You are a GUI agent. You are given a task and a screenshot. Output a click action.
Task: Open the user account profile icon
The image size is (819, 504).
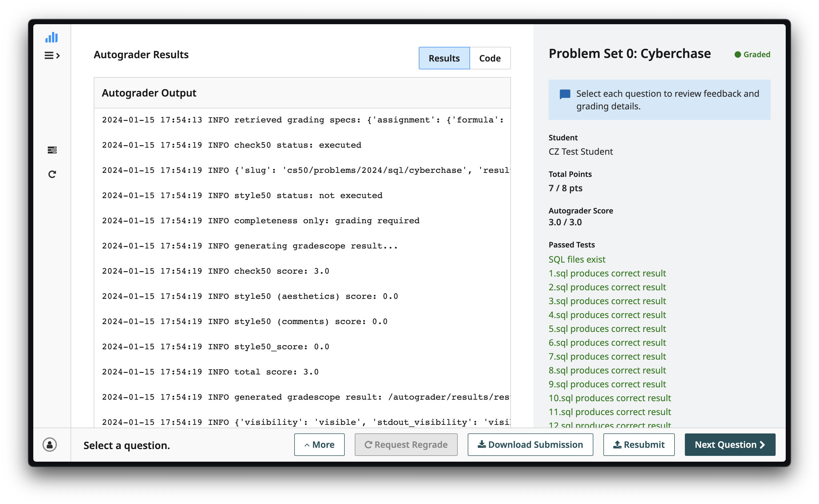click(x=49, y=445)
